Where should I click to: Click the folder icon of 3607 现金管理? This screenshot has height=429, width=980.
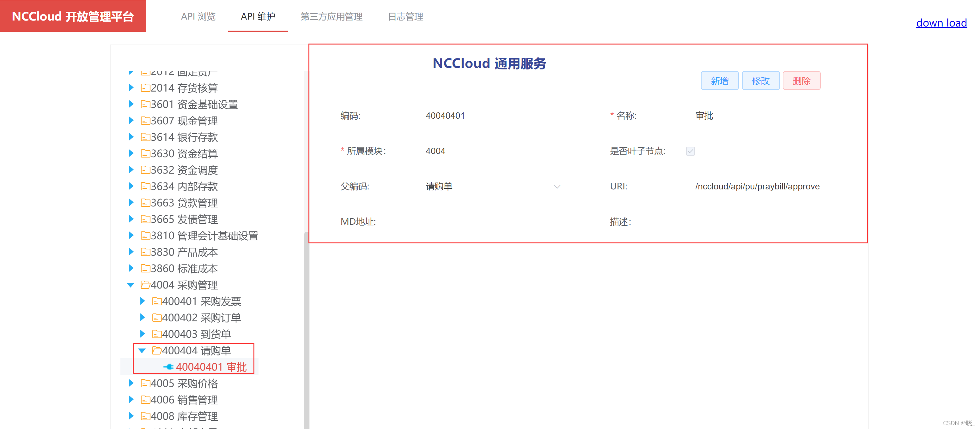tap(145, 121)
